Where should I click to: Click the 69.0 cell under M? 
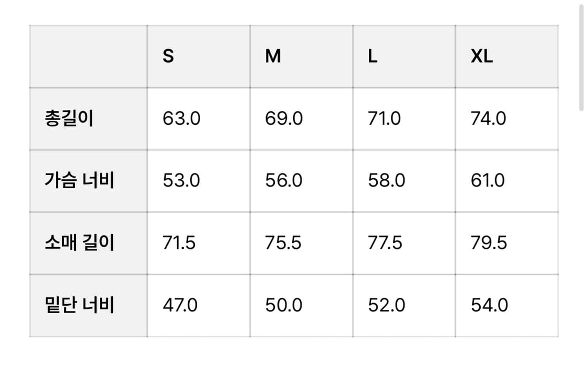[284, 119]
